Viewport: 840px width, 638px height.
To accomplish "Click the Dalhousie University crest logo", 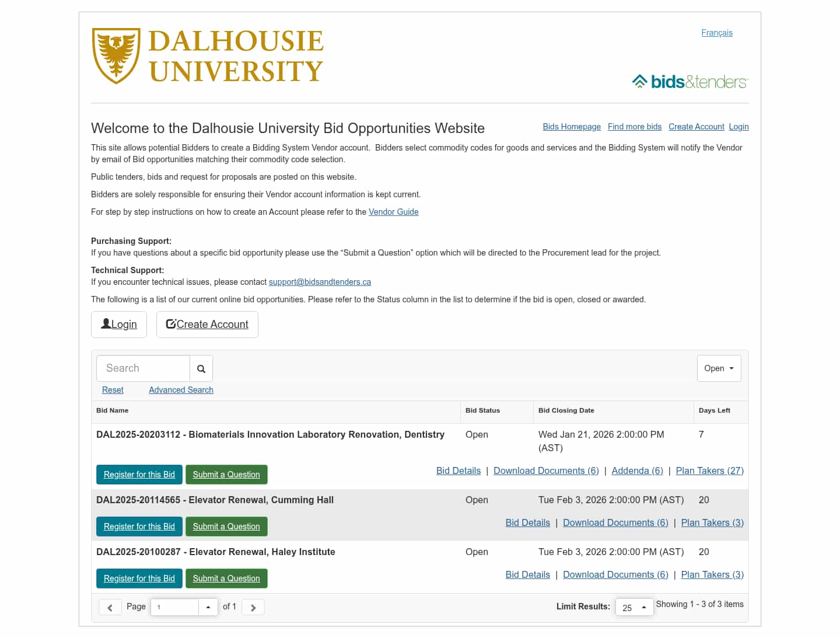I will [116, 56].
